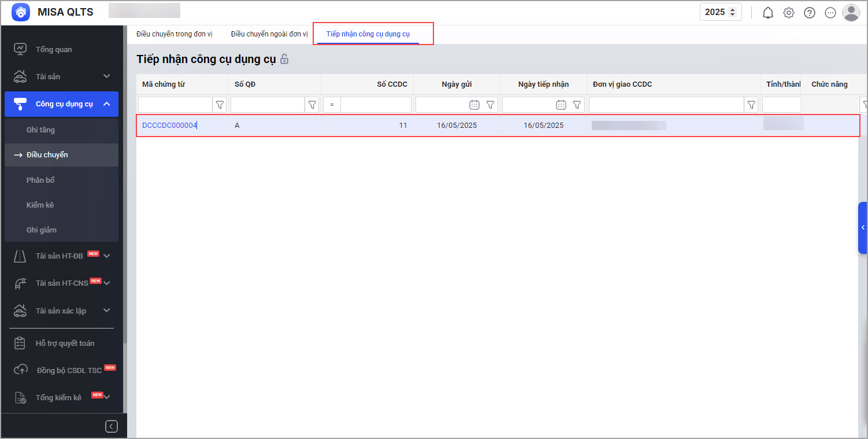Click the lock icon beside page title
This screenshot has height=439, width=868.
[x=284, y=59]
